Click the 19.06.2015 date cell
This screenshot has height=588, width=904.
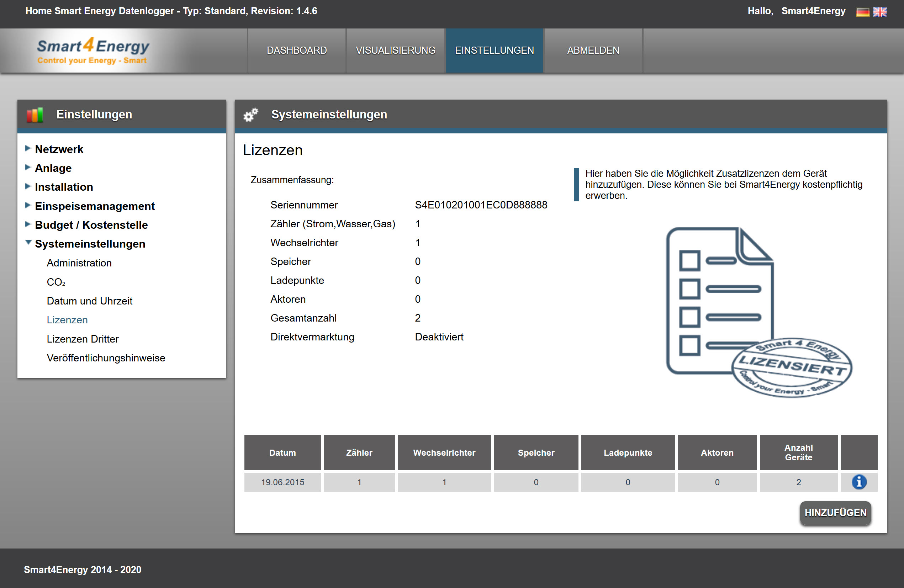point(282,482)
